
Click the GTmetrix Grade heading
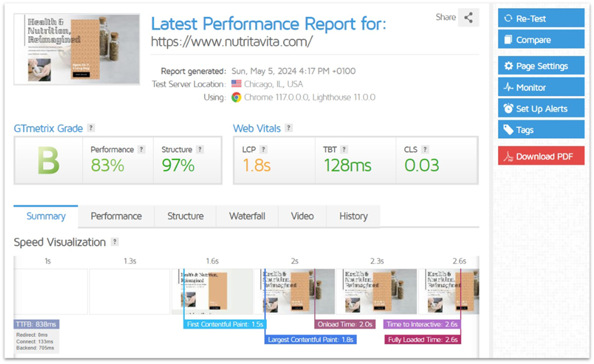(x=48, y=129)
